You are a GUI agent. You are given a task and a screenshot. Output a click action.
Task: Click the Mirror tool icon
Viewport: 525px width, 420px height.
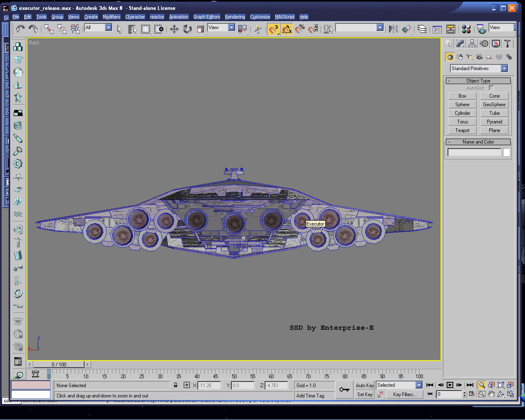click(393, 29)
